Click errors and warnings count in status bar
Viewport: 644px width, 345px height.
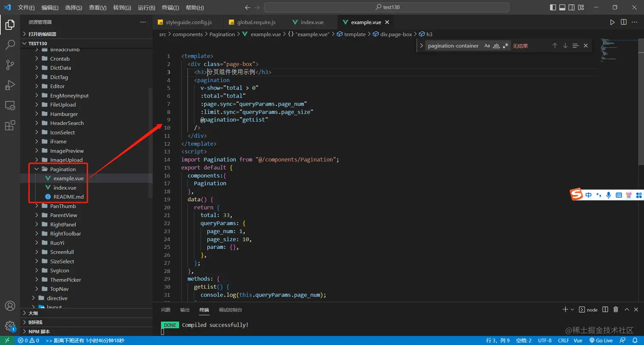(x=29, y=340)
